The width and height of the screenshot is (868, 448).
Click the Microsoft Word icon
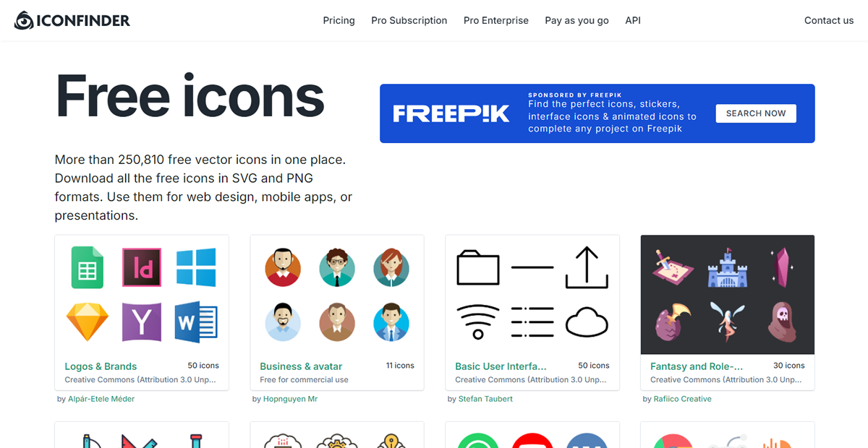point(196,322)
